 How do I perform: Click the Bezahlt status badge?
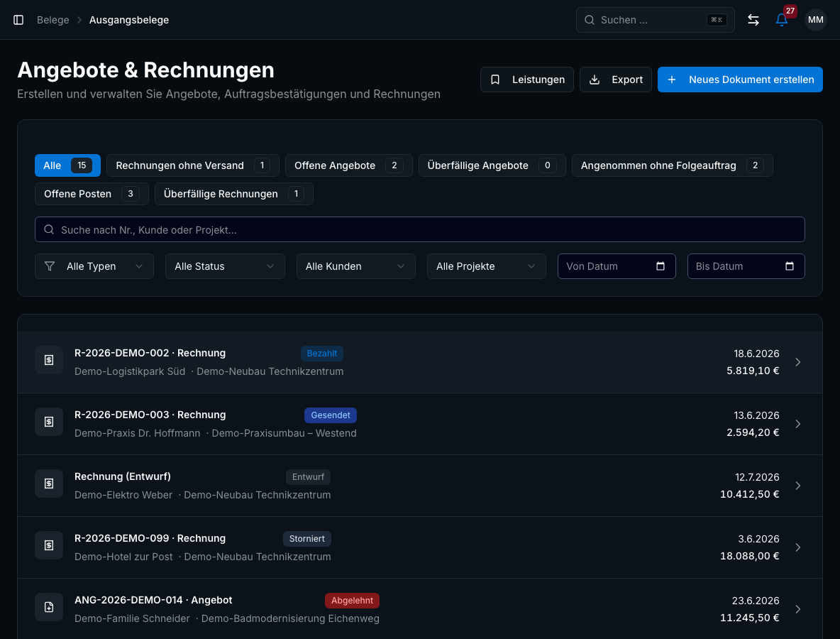[322, 354]
